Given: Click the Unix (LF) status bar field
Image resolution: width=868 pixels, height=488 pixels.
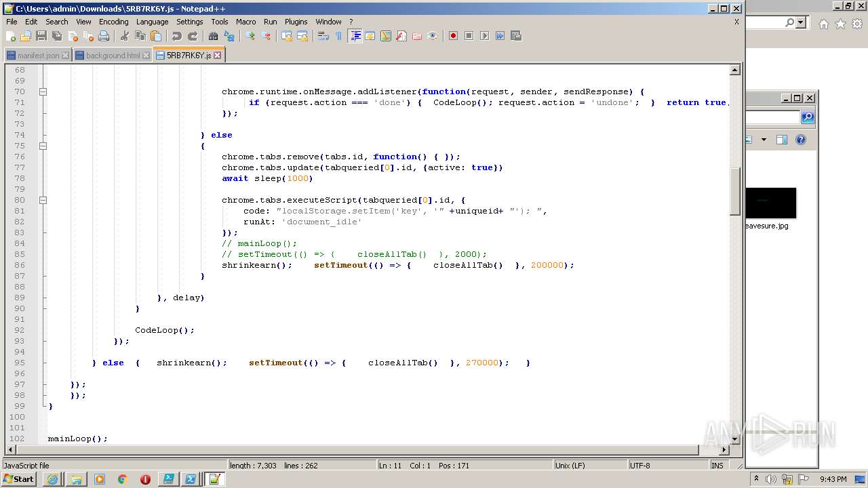Looking at the screenshot, I should 589,466.
